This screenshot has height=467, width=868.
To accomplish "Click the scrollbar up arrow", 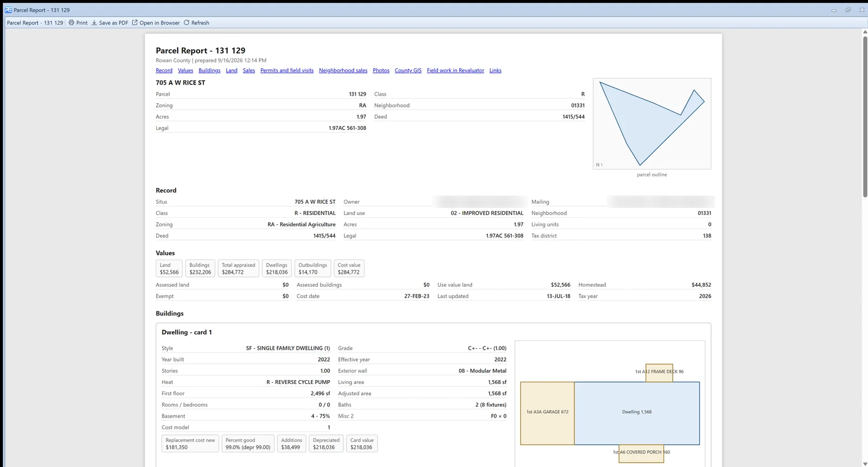I will [x=865, y=32].
